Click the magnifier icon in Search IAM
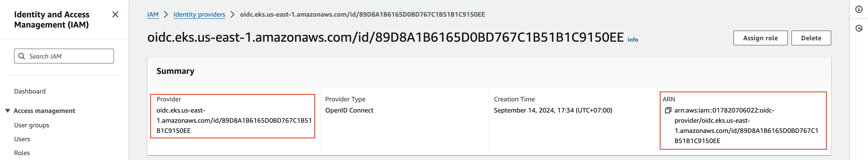Image resolution: width=868 pixels, height=160 pixels. point(22,56)
